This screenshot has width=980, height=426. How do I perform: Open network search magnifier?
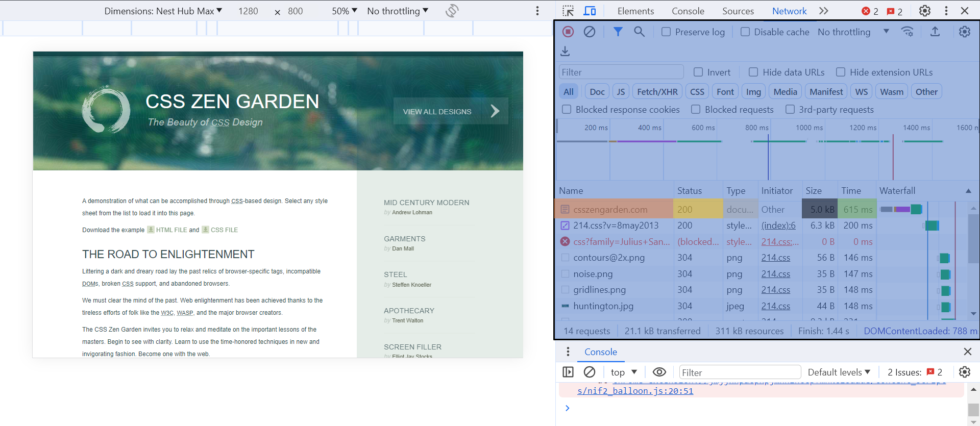(x=639, y=32)
